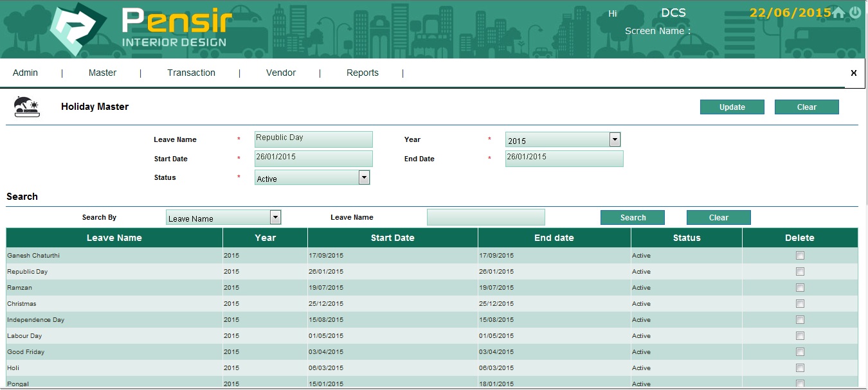868x390 pixels.
Task: Select the Transaction menu item
Action: (x=191, y=73)
